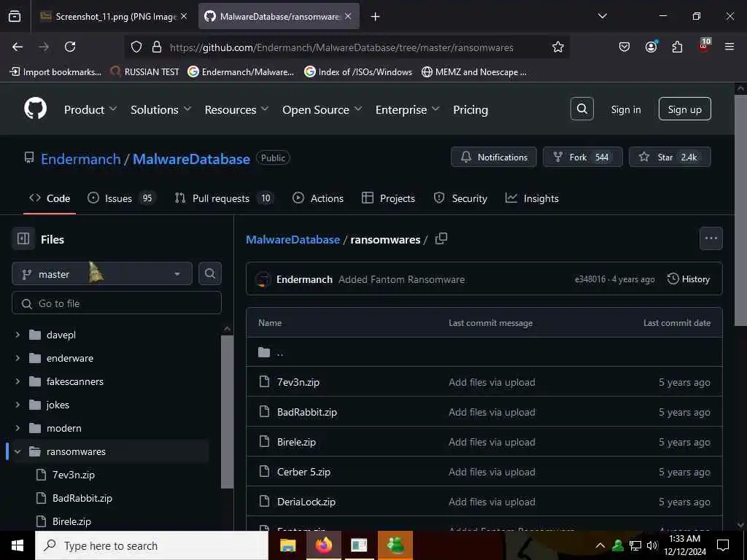Reload the page in browser toolbar
The height and width of the screenshot is (560, 747).
click(x=70, y=47)
